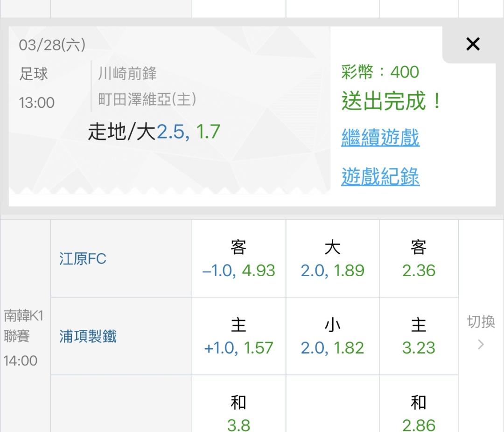The width and height of the screenshot is (504, 432).
Task: Choose over 2.0 at odds 1.89
Action: click(x=332, y=259)
